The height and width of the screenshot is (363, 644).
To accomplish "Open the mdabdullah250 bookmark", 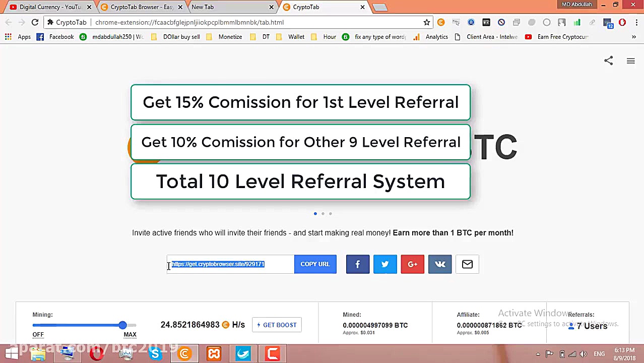I will click(x=112, y=37).
